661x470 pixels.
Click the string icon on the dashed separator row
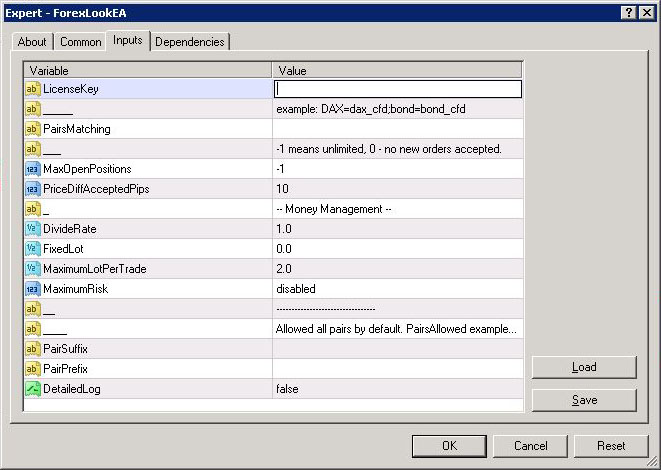click(x=33, y=309)
